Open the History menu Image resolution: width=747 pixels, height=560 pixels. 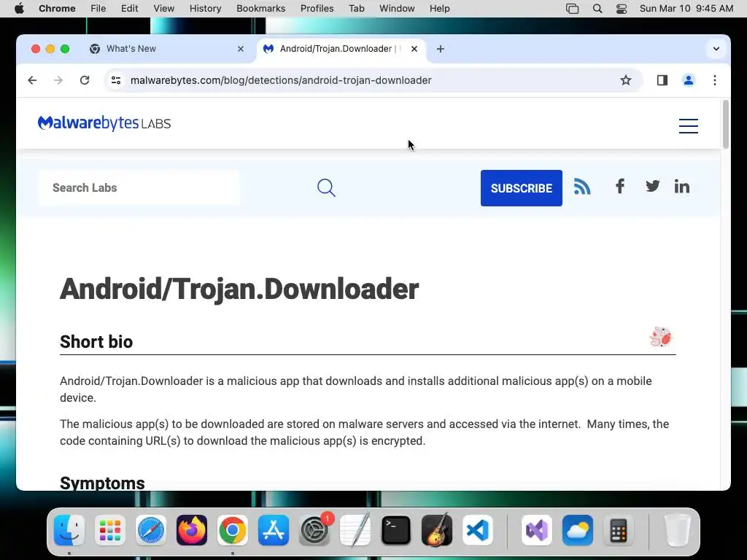pos(205,9)
